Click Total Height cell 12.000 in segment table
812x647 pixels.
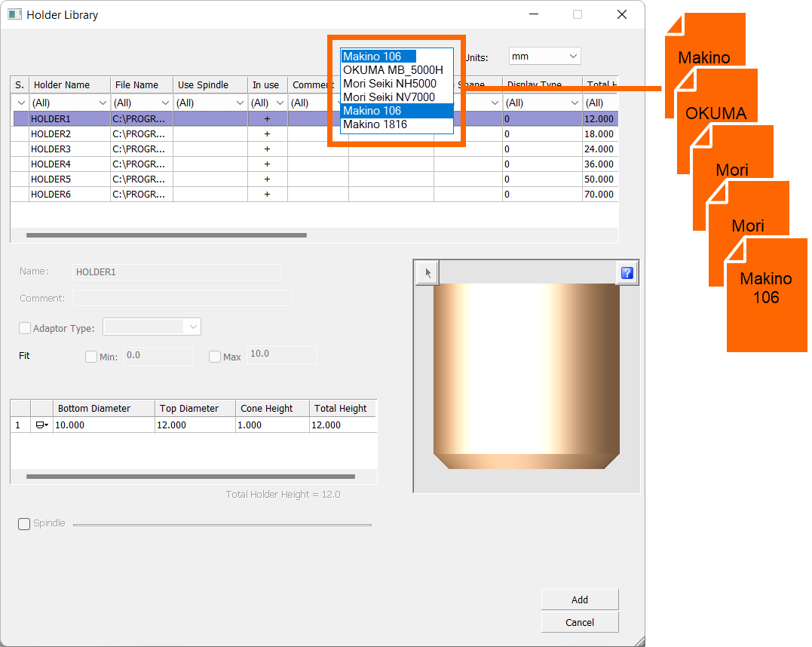[343, 425]
